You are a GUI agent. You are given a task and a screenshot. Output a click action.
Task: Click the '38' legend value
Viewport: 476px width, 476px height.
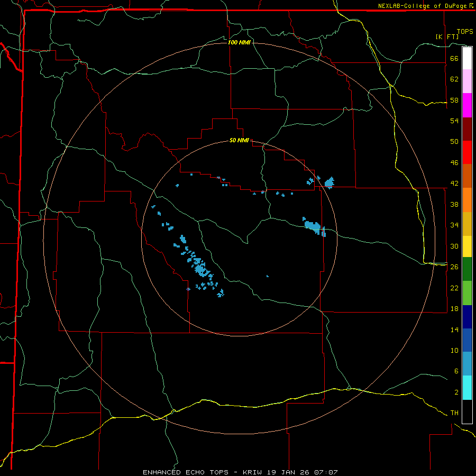[454, 204]
